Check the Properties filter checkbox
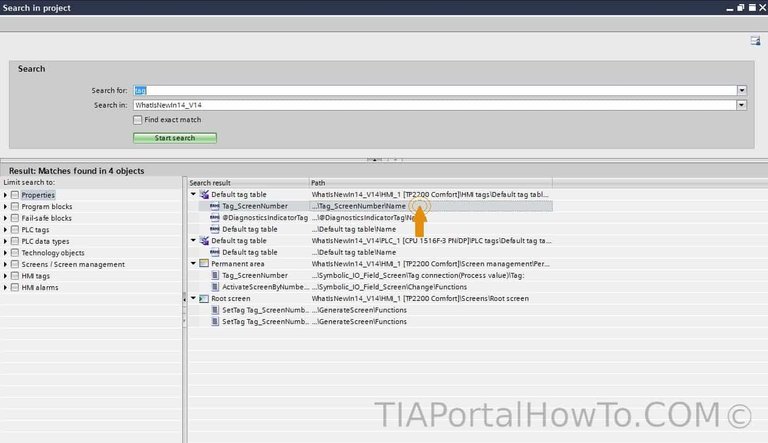This screenshot has width=768, height=443. click(x=15, y=195)
